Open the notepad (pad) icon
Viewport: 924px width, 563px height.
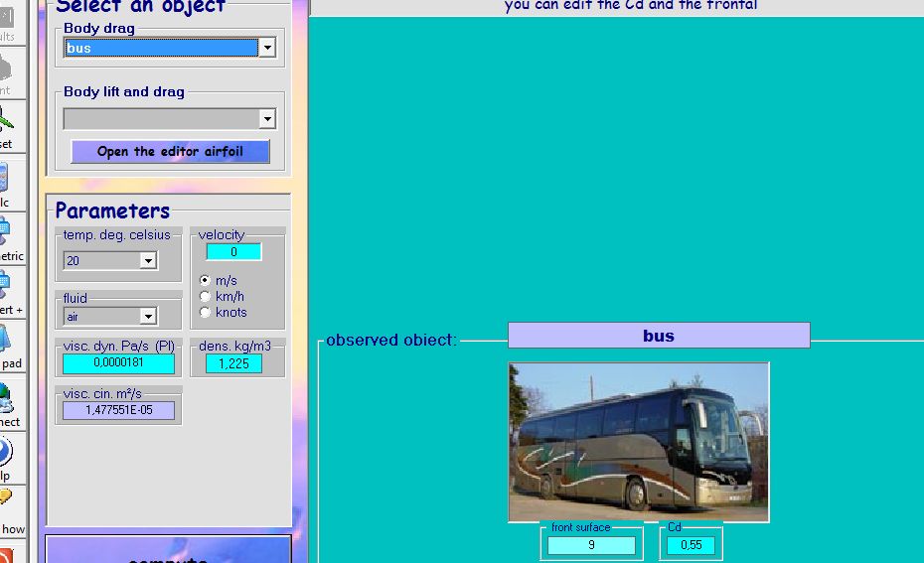[x=7, y=341]
